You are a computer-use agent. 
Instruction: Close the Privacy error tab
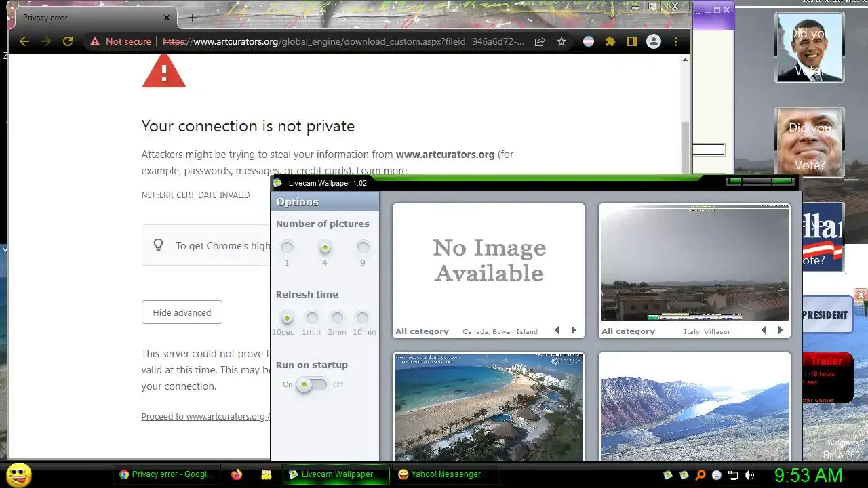167,18
